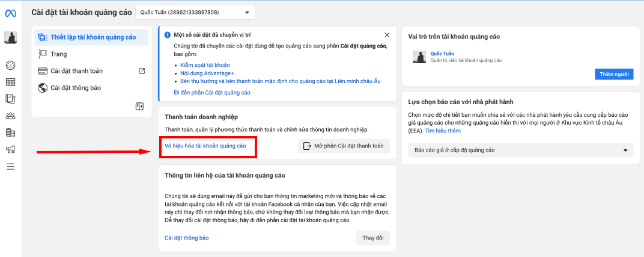This screenshot has height=257, width=644.
Task: Open the Quốc Tuấn name link in roles
Action: tap(442, 54)
